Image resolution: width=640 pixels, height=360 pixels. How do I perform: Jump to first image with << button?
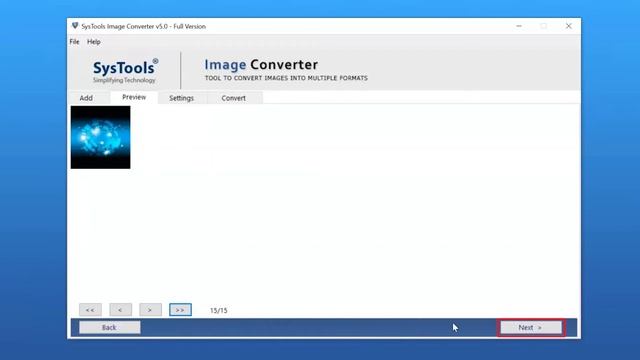tap(90, 310)
